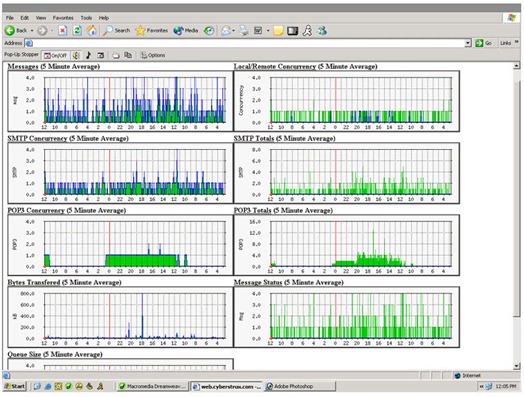Expand the Back history dropdown arrow

click(32, 31)
